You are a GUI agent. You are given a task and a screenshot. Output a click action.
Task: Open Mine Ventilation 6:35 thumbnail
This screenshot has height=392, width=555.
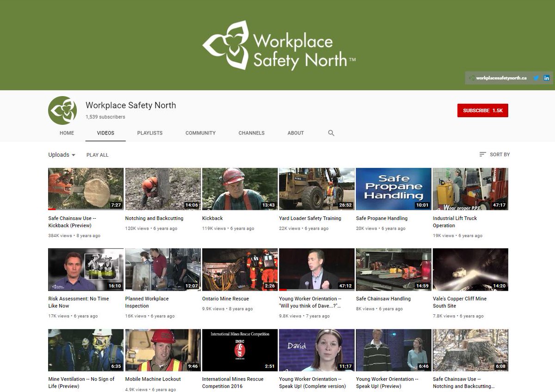[86, 350]
